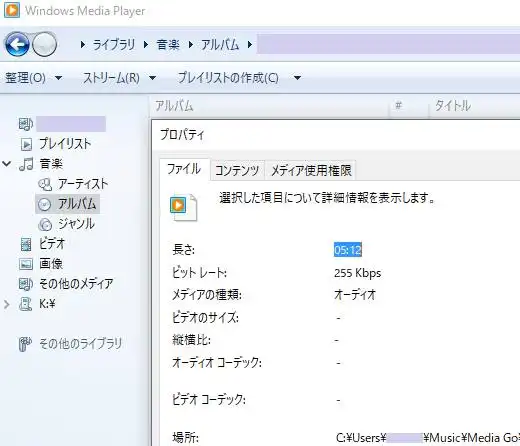The height and width of the screenshot is (446, 520).
Task: Click the disc icon next to アルバム
Action: point(45,204)
